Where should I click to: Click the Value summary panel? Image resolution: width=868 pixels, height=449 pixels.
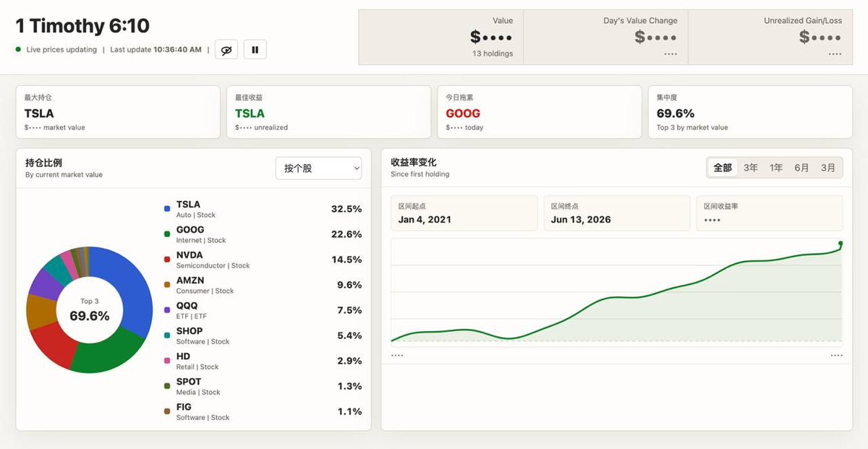pyautogui.click(x=441, y=37)
